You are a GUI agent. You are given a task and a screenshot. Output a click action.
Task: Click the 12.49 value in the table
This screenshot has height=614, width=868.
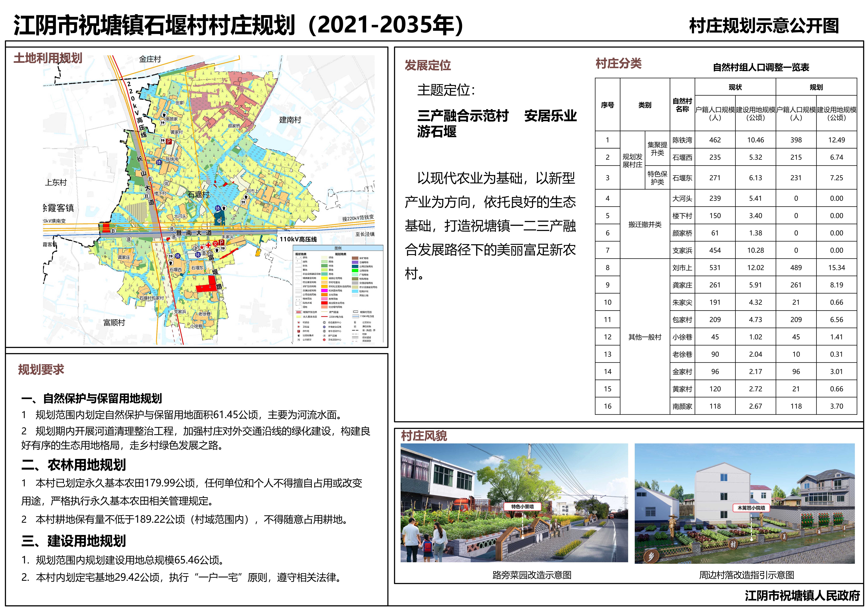coord(837,140)
